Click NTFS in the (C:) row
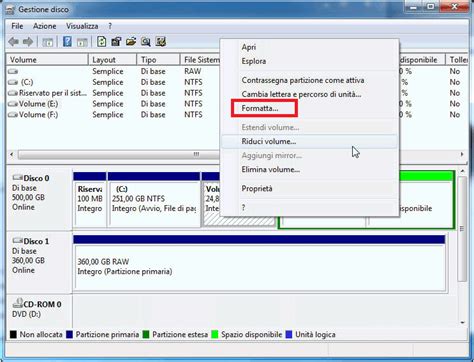This screenshot has height=362, width=474. tap(193, 82)
